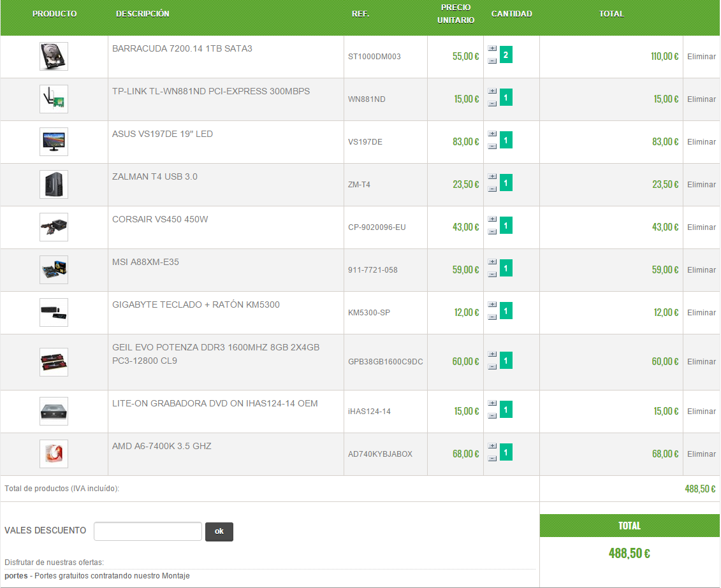721x588 pixels.
Task: Open ASUS VS197DE 19" LED product link
Action: (163, 134)
